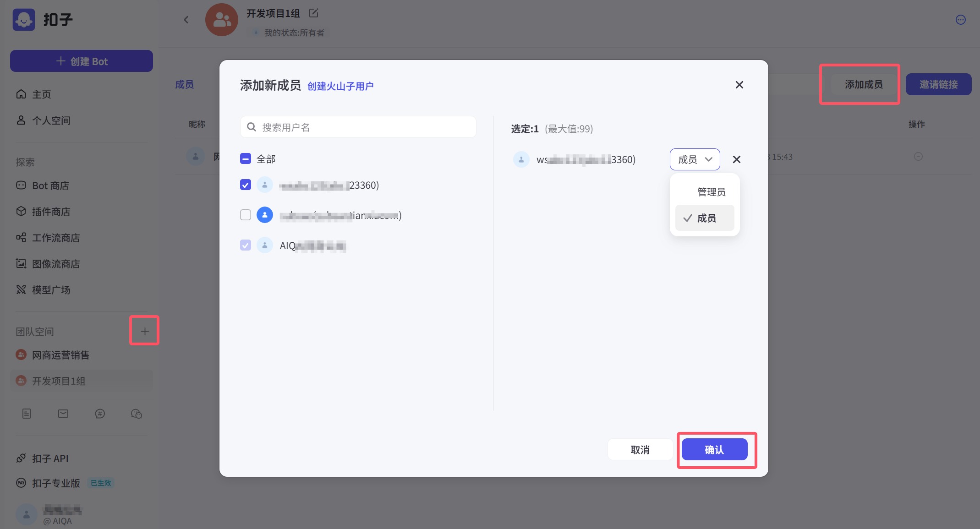This screenshot has width=980, height=529.
Task: Choose 管理员 role option
Action: 705,192
